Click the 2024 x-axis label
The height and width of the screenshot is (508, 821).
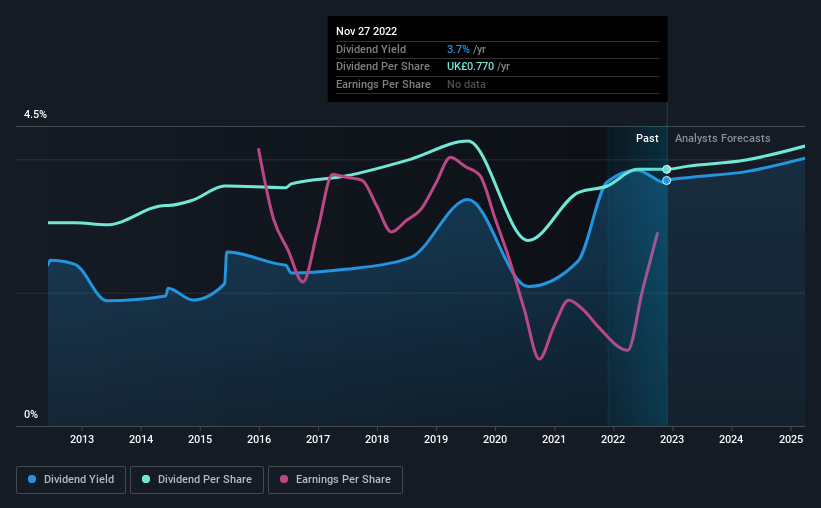[x=731, y=439]
